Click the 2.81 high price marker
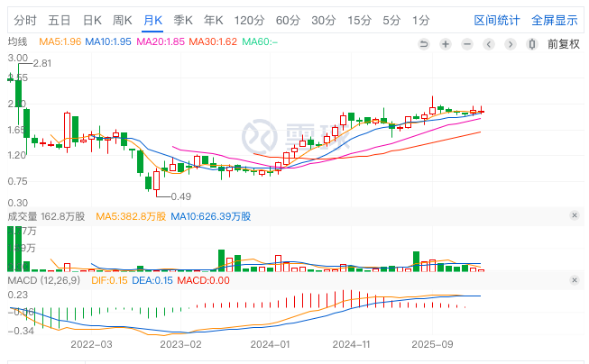The image size is (589, 364). pyautogui.click(x=42, y=63)
